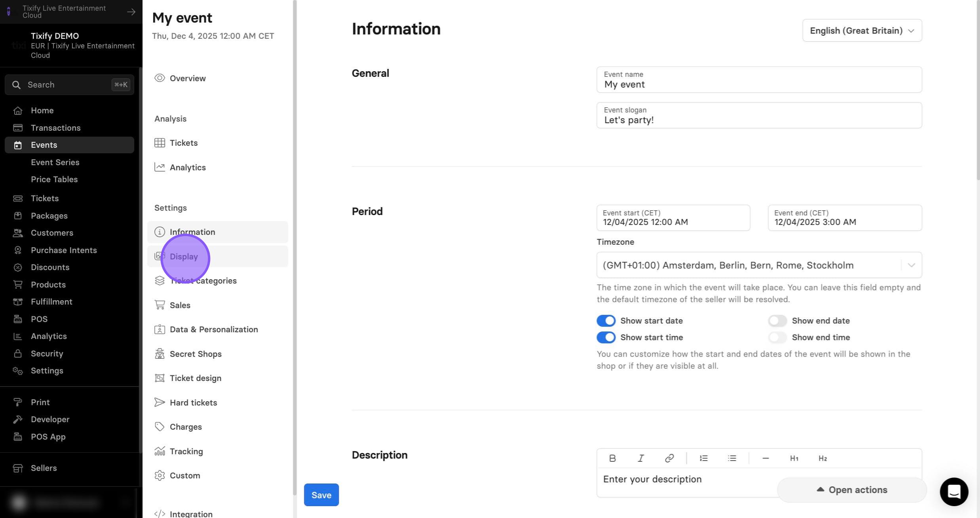
Task: Click the Secret Shops spy icon
Action: pyautogui.click(x=160, y=354)
